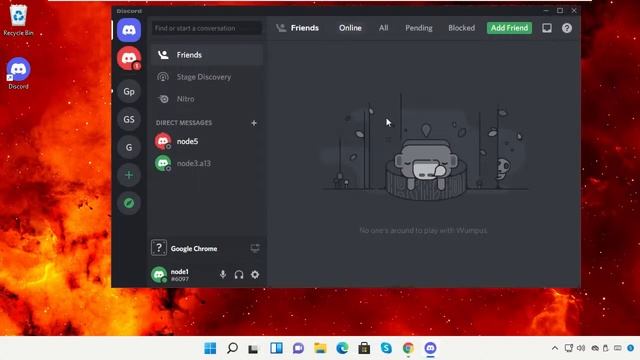Switch to the All friends tab
The width and height of the screenshot is (640, 360).
[x=383, y=28]
